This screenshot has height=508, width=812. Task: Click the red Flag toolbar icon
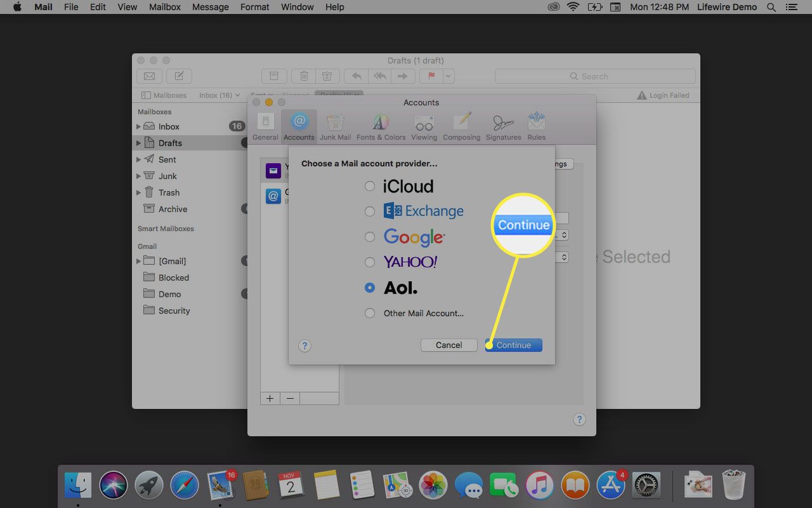pyautogui.click(x=431, y=76)
